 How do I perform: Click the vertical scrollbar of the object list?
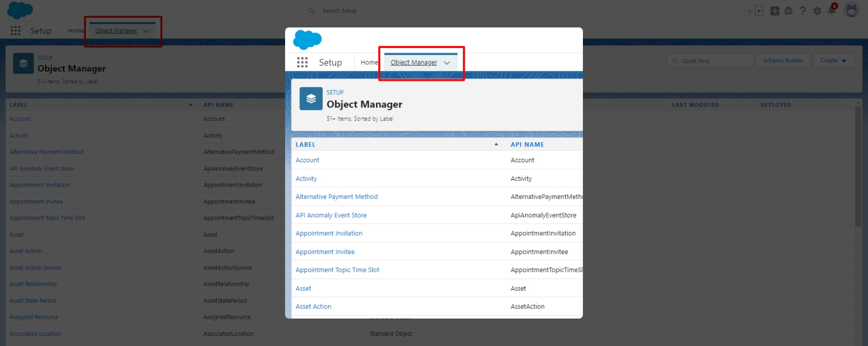pyautogui.click(x=858, y=167)
